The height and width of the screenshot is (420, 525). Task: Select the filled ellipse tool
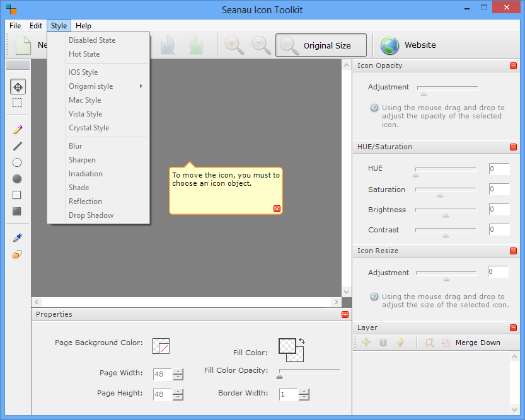(x=17, y=179)
